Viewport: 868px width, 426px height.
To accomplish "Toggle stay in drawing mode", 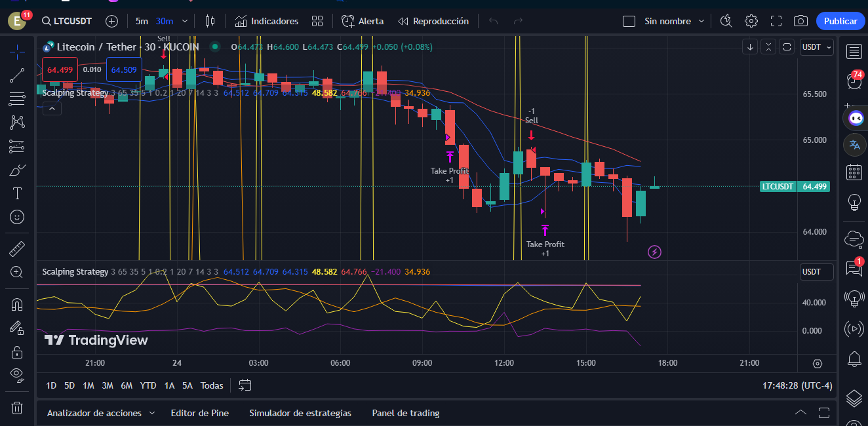I will (17, 328).
